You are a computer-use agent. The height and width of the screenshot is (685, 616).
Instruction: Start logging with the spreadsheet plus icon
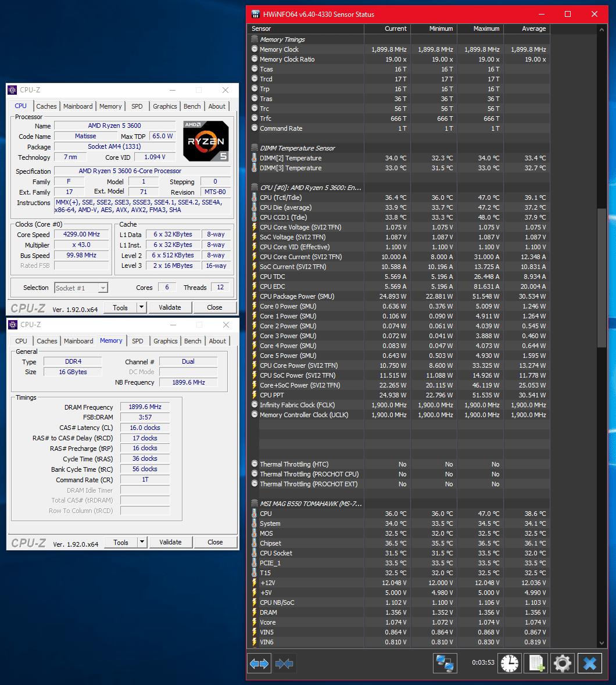(x=536, y=663)
